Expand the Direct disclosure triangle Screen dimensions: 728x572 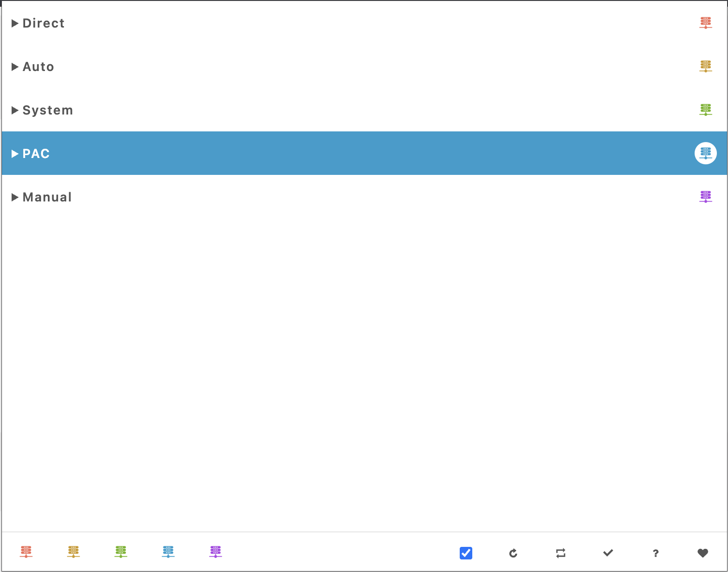(15, 23)
